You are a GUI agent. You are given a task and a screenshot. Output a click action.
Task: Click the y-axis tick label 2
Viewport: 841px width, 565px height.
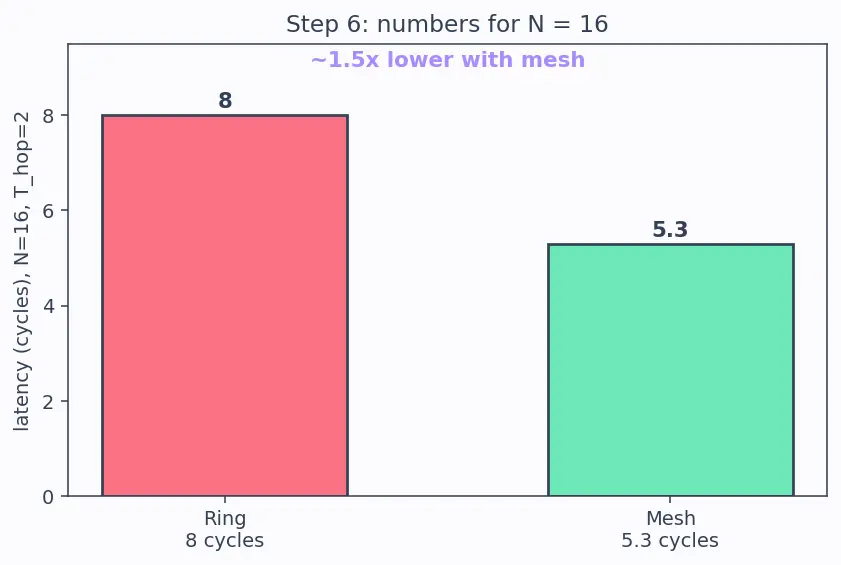[x=48, y=401]
